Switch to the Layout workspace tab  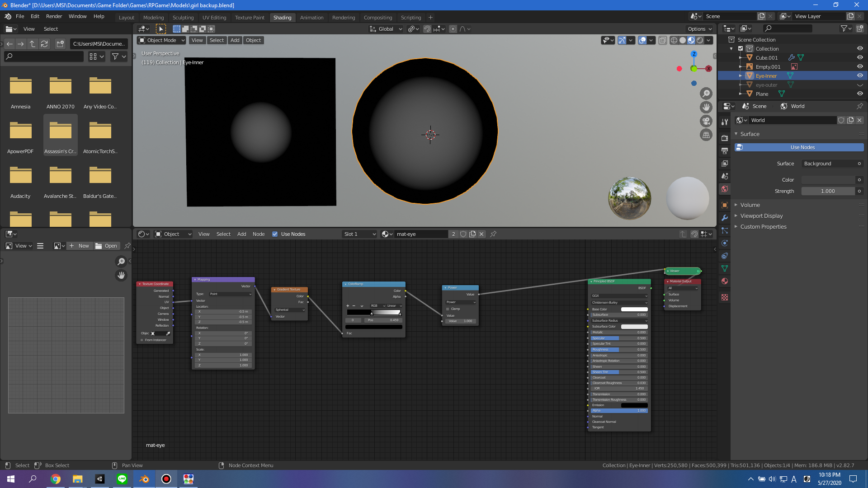coord(127,18)
